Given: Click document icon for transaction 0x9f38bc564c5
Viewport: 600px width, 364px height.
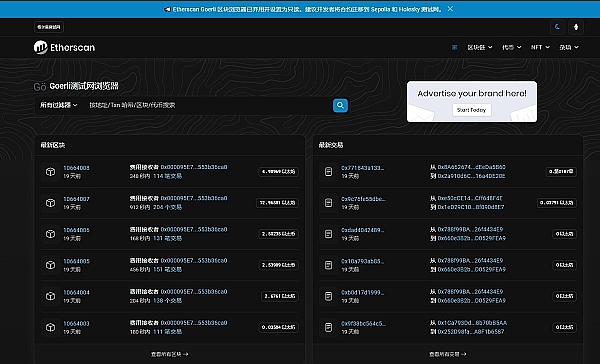Looking at the screenshot, I should click(x=328, y=327).
